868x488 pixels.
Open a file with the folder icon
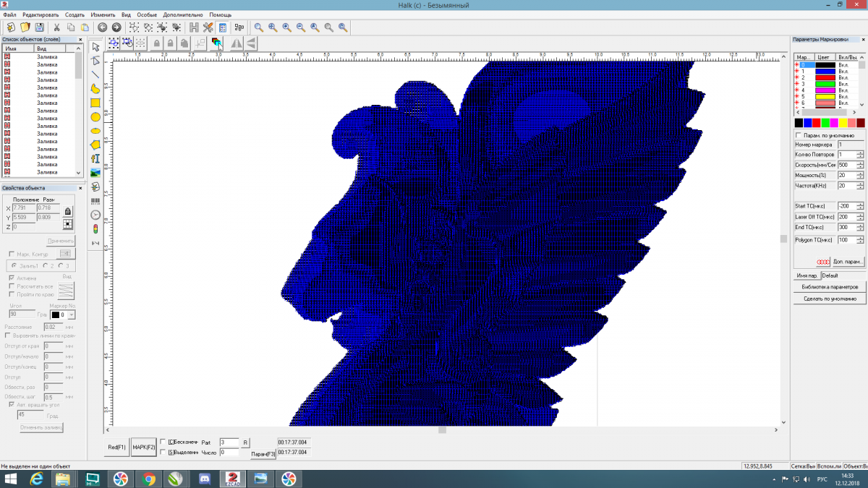(25, 27)
